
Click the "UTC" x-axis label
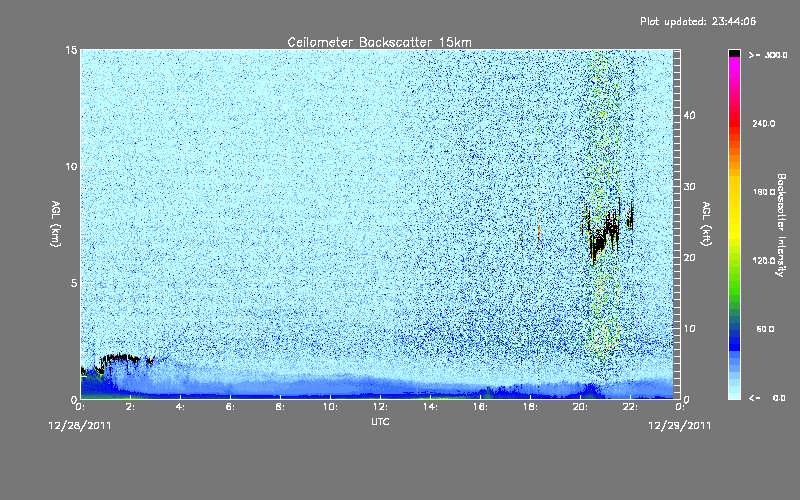pos(380,421)
